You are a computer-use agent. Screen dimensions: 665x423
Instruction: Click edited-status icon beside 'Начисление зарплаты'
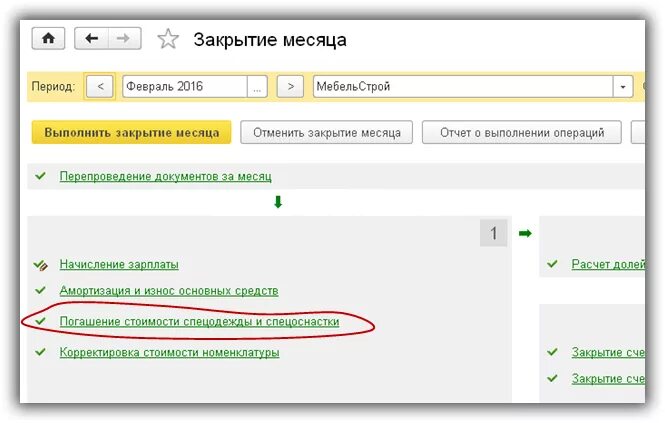(x=41, y=265)
